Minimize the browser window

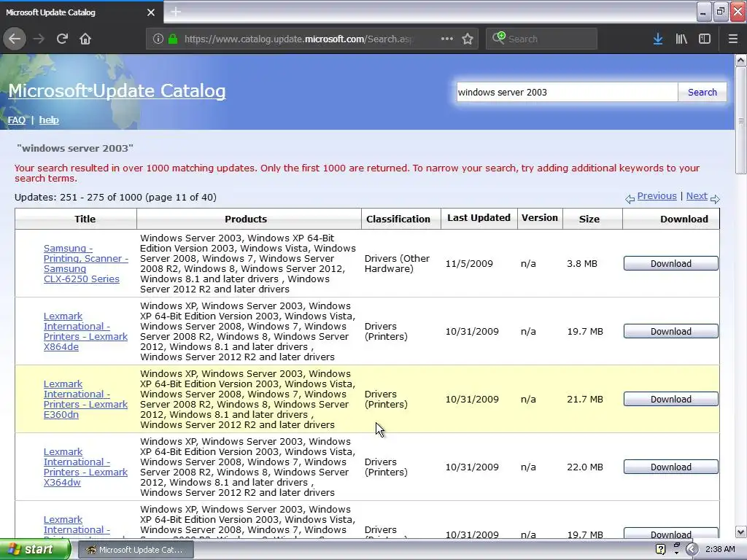(703, 12)
